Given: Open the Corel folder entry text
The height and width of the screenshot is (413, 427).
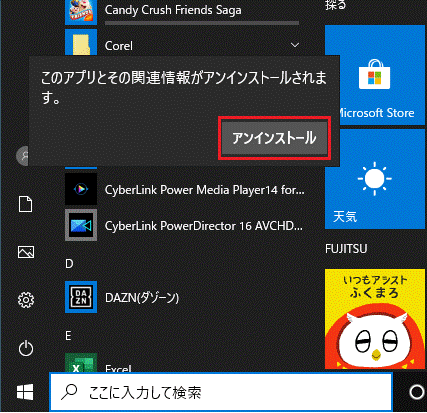Looking at the screenshot, I should [x=119, y=46].
